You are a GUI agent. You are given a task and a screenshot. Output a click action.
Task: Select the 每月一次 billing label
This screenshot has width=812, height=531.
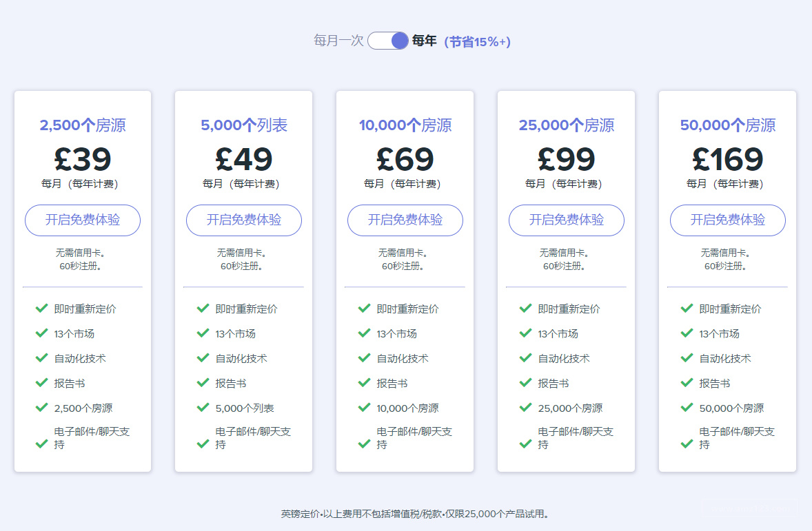coord(338,41)
